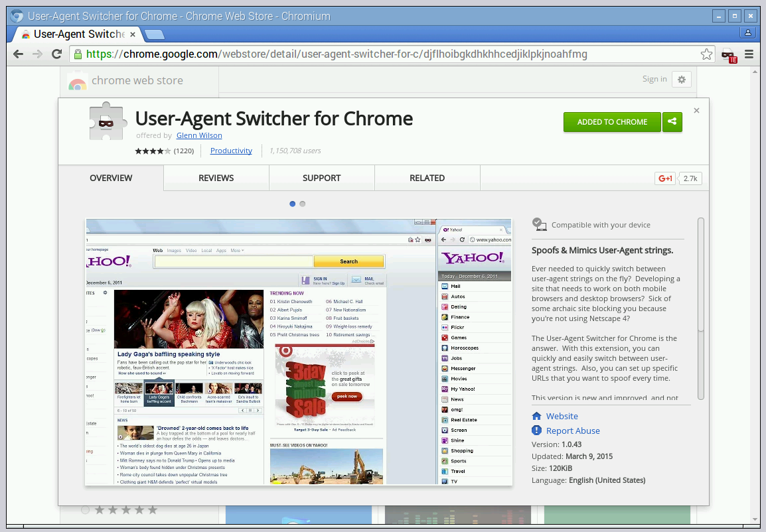
Task: Click the Version 1.0.43 text
Action: (x=556, y=444)
